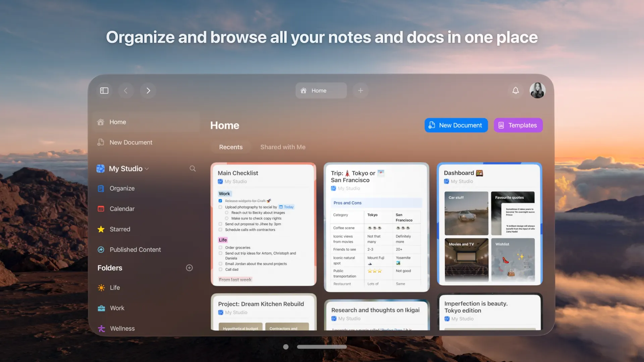Open a new tab with the plus button

tap(361, 90)
